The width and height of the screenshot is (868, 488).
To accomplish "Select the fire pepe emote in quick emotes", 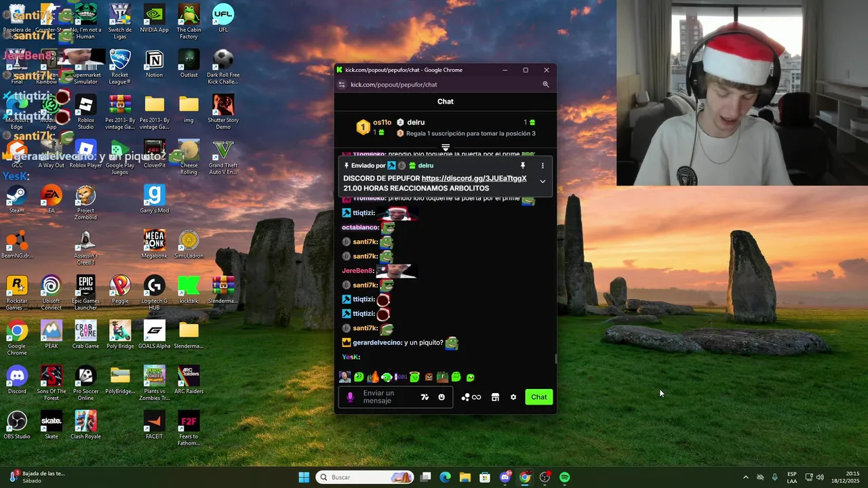I will (372, 377).
